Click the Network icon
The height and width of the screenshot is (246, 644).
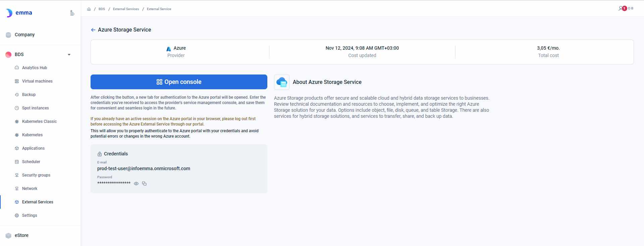point(17,189)
